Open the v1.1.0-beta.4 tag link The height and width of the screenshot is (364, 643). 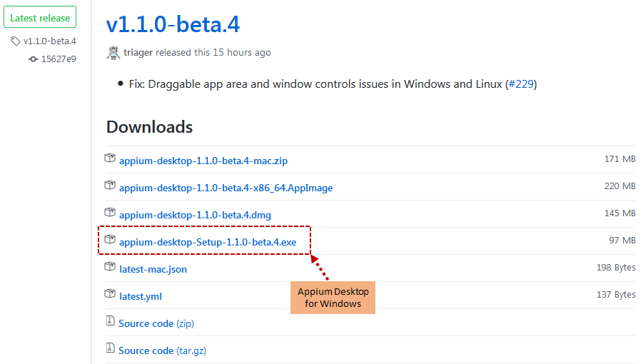pyautogui.click(x=50, y=41)
